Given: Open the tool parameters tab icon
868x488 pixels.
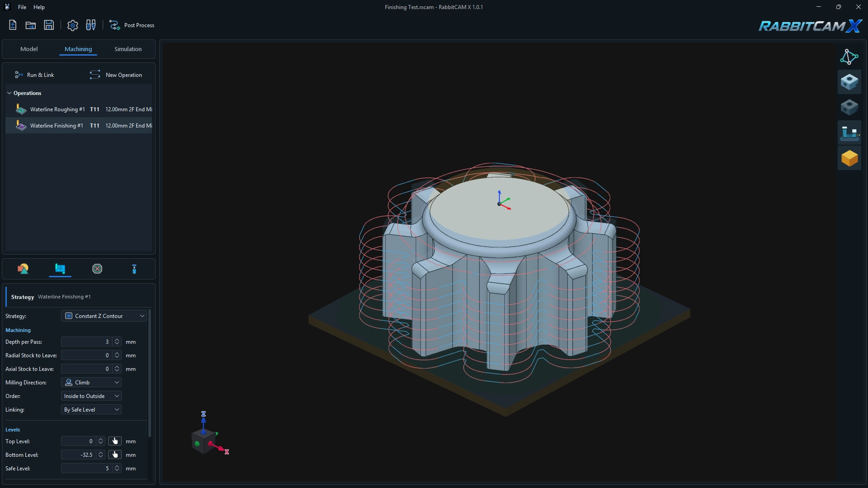Looking at the screenshot, I should [x=134, y=269].
